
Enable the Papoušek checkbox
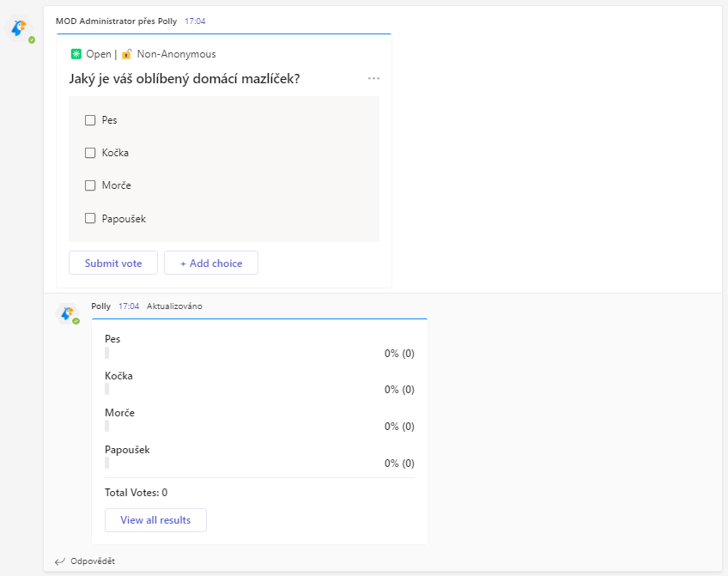[90, 218]
